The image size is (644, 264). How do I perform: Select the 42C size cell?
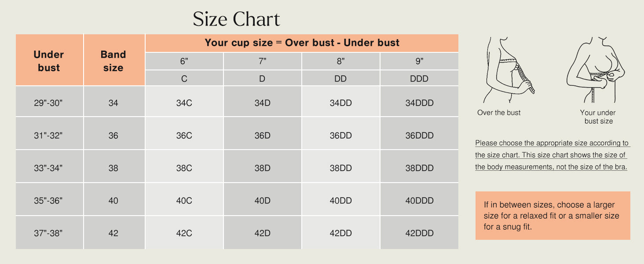pyautogui.click(x=184, y=233)
